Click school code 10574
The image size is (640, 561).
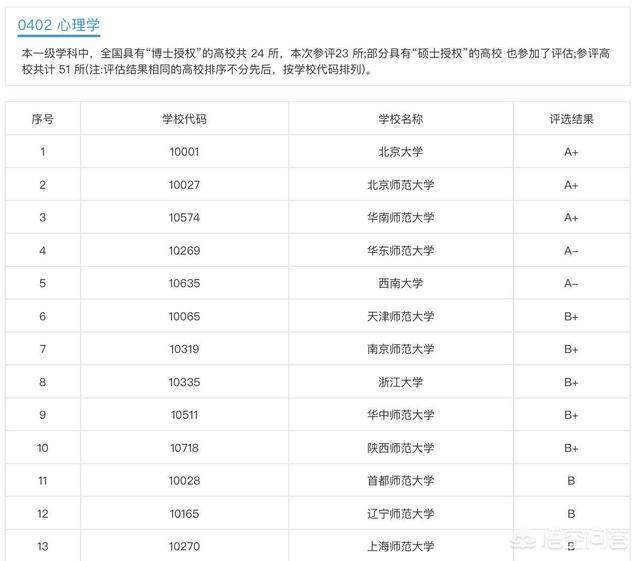pos(184,218)
